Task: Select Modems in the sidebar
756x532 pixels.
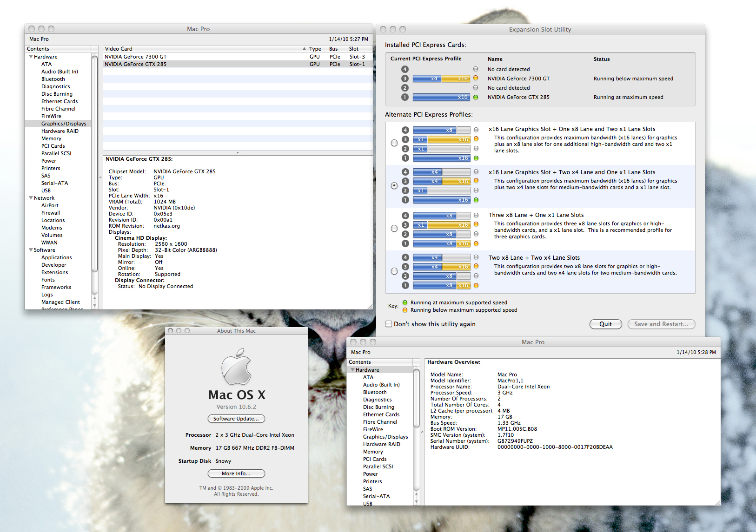Action: [52, 228]
